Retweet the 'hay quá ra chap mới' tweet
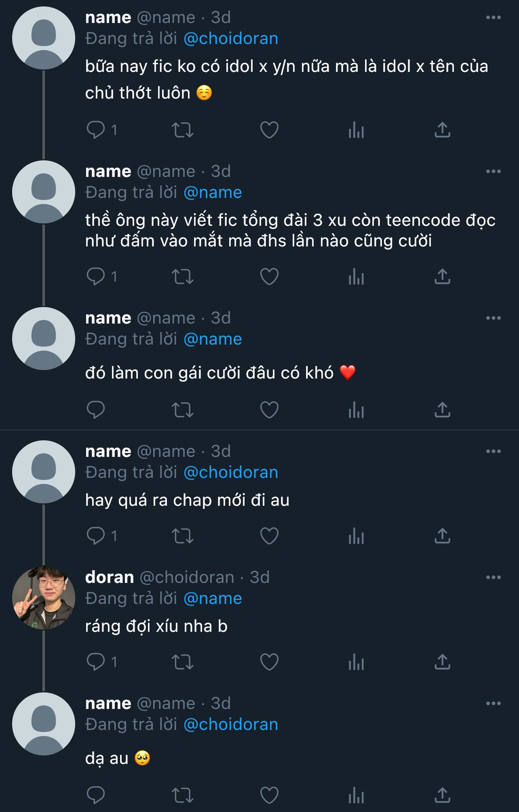 pos(183,536)
